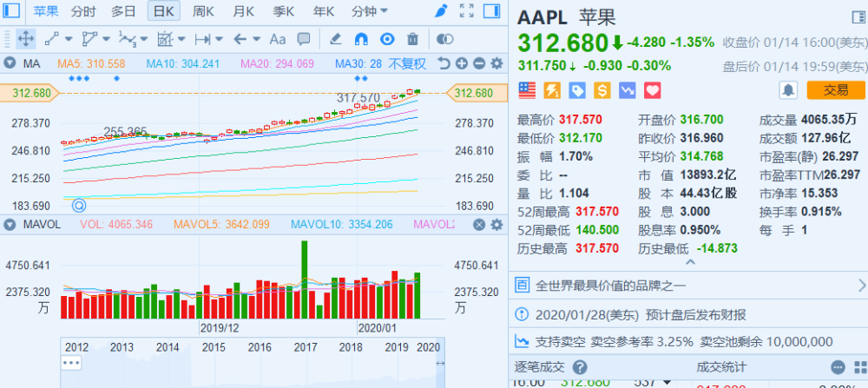Expand arrow marker tool options arrow
Image resolution: width=868 pixels, height=388 pixels.
pos(256,39)
